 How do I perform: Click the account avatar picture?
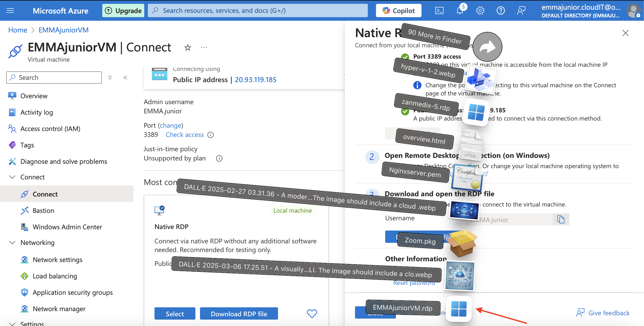tap(633, 10)
